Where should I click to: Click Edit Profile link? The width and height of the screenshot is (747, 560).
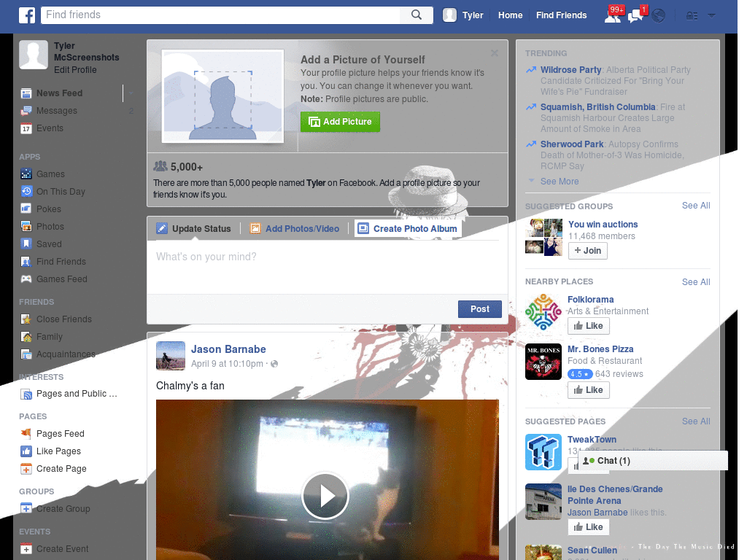(75, 70)
